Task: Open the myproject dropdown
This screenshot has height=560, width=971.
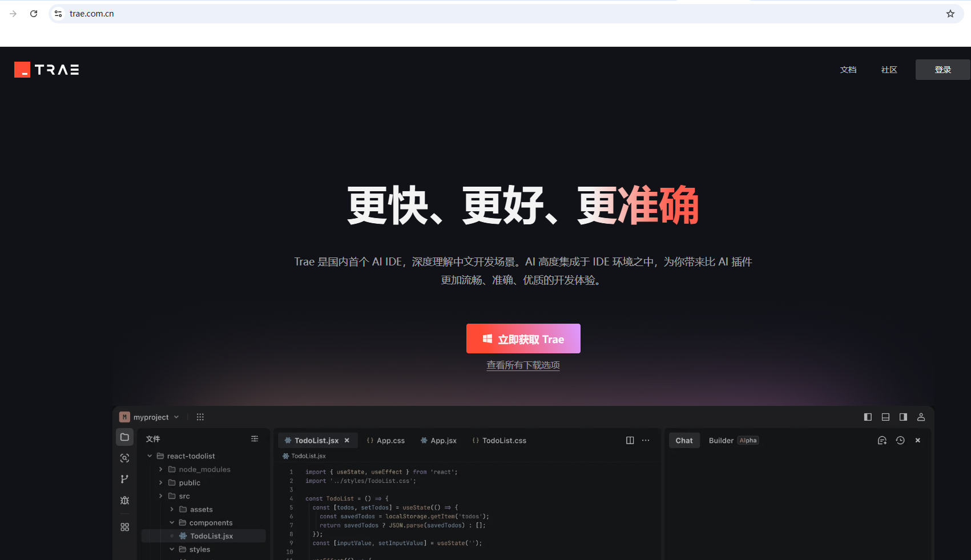Action: (150, 417)
